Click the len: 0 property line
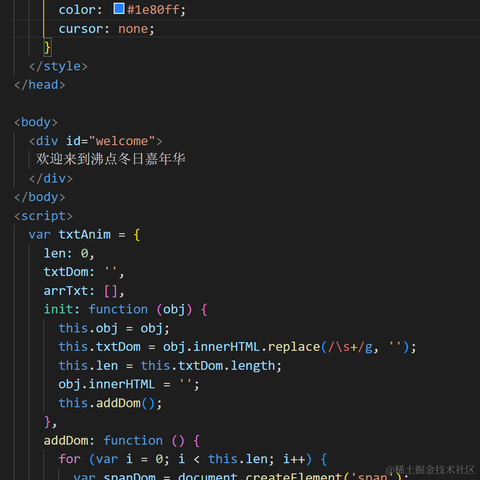The width and height of the screenshot is (480, 480). [69, 253]
